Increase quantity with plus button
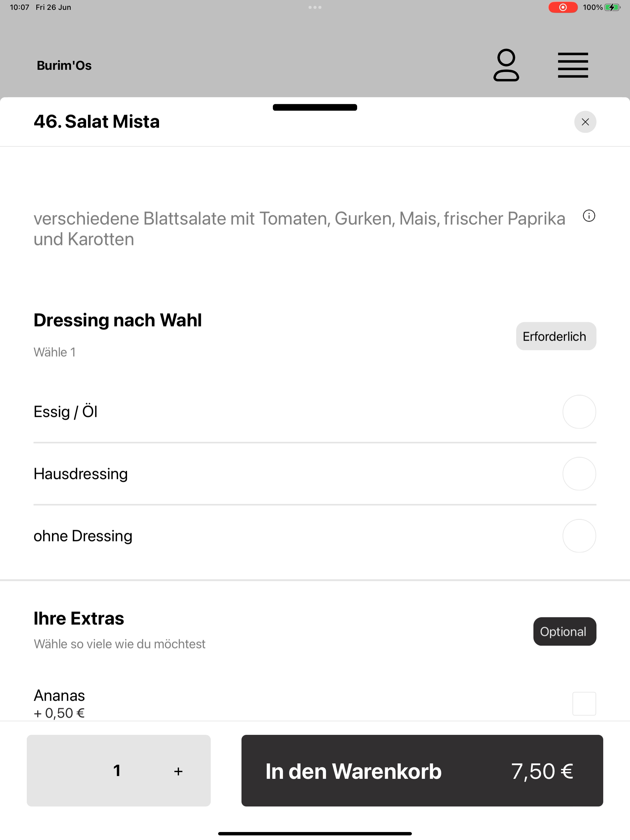The image size is (630, 840). (178, 771)
